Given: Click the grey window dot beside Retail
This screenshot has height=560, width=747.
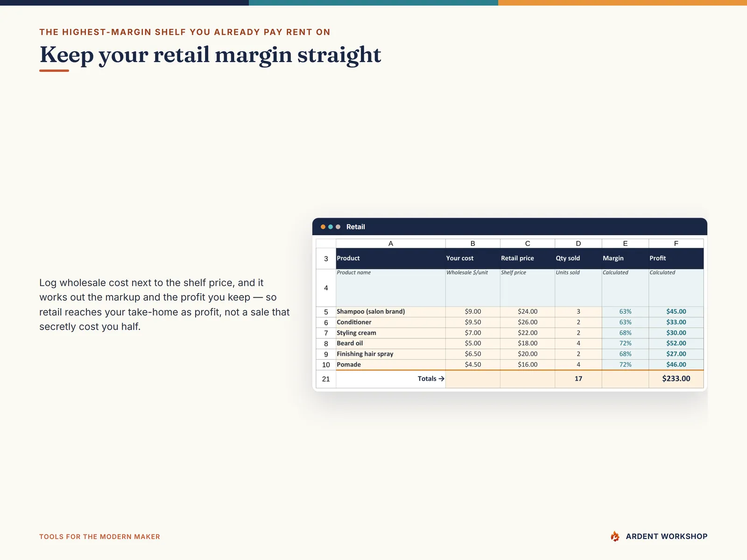Looking at the screenshot, I should 338,227.
